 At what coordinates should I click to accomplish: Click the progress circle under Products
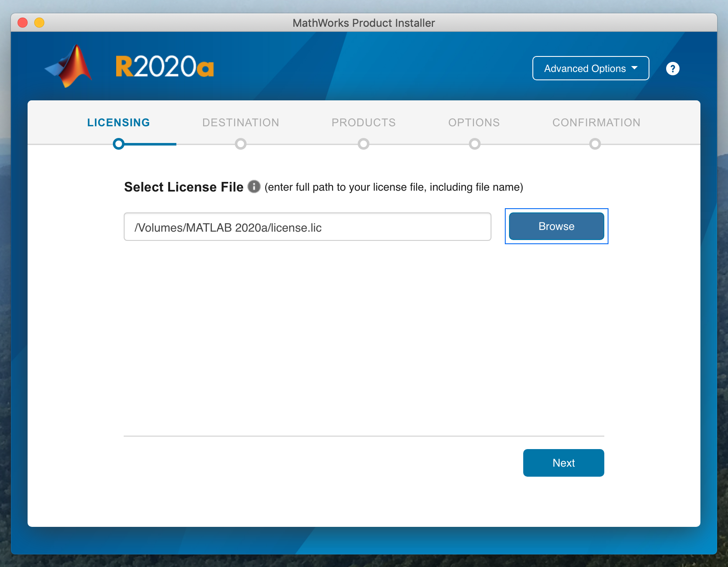coord(364,144)
